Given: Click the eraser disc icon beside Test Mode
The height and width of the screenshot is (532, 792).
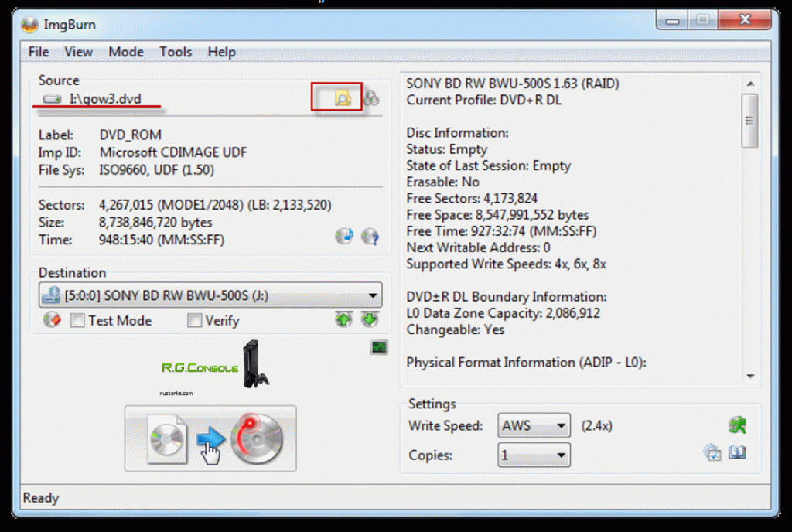Looking at the screenshot, I should point(52,319).
